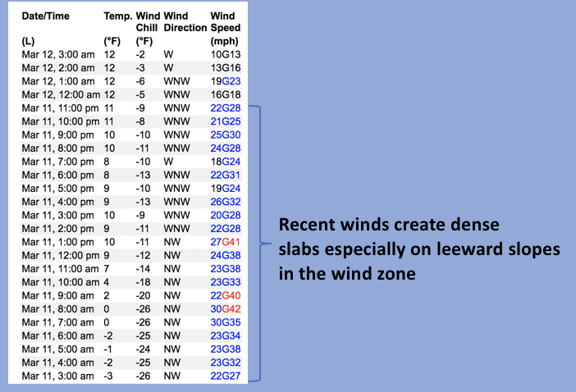
Task: Click the red 27G41 wind speed value
Action: 225,242
